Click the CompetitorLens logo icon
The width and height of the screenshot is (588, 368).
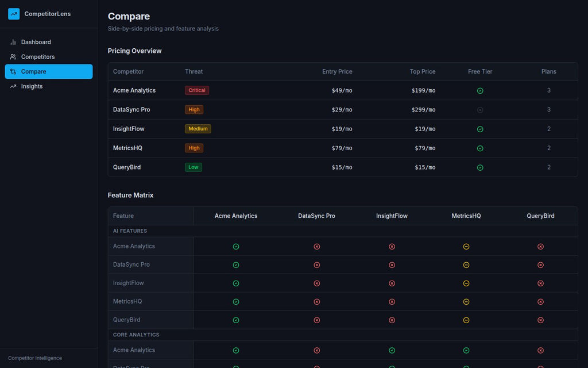point(14,14)
